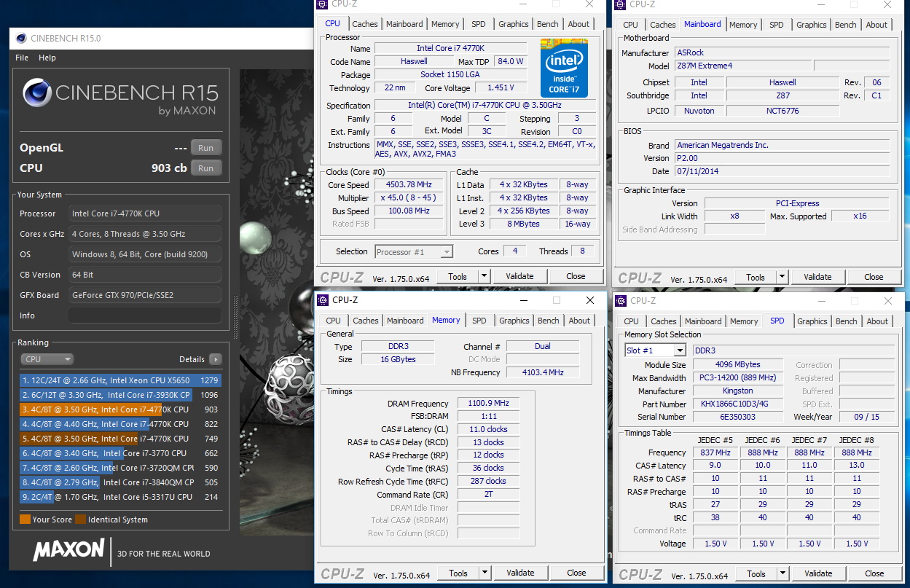Open the Graphics tab in the Mainboard window
Viewport: 910px width, 588px height.
tap(812, 25)
